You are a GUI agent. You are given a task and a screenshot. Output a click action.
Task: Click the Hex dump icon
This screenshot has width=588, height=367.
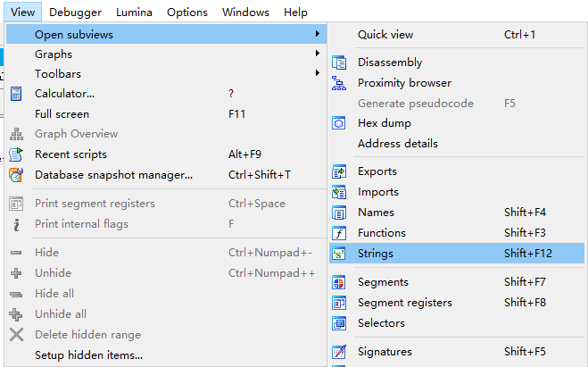339,123
